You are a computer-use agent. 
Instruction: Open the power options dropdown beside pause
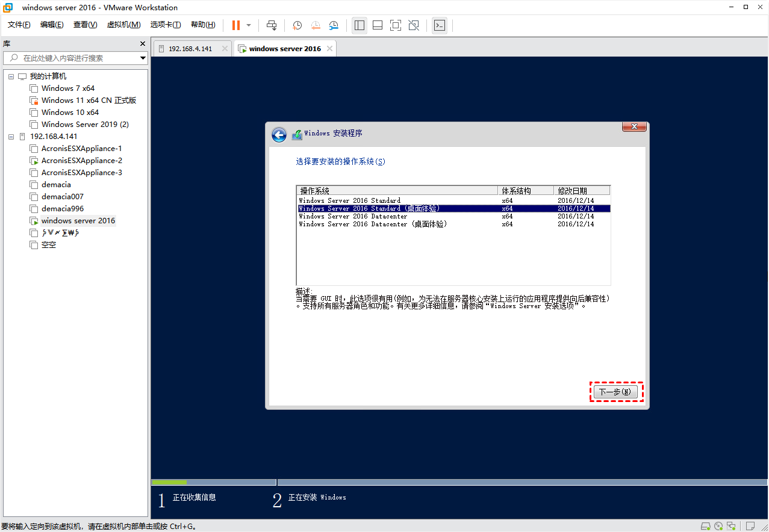(x=249, y=25)
